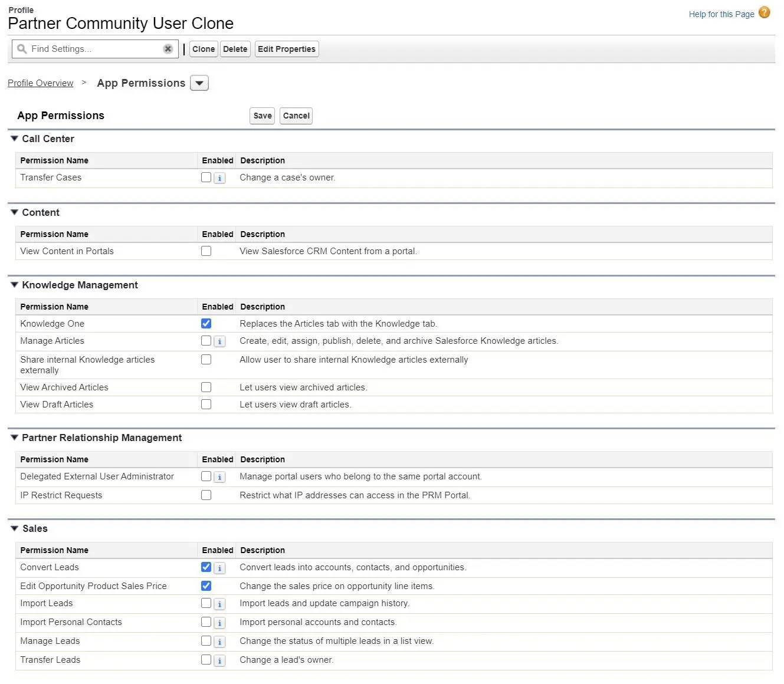Collapse the Partner Relationship Management section
Viewport: 784px width, 684px height.
[15, 438]
